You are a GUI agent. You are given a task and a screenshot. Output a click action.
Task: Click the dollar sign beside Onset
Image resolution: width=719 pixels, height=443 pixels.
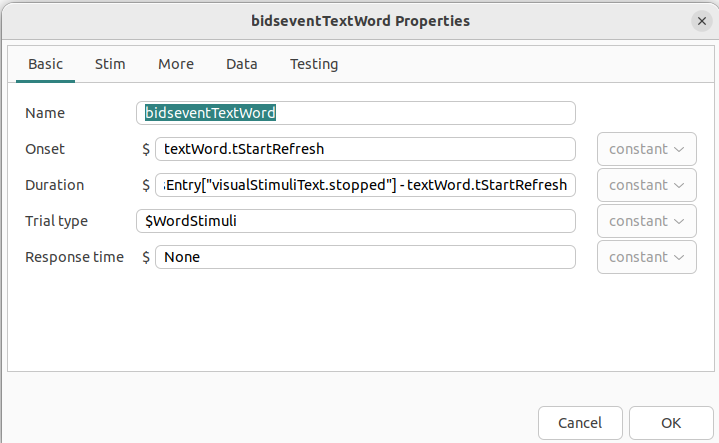tap(146, 149)
